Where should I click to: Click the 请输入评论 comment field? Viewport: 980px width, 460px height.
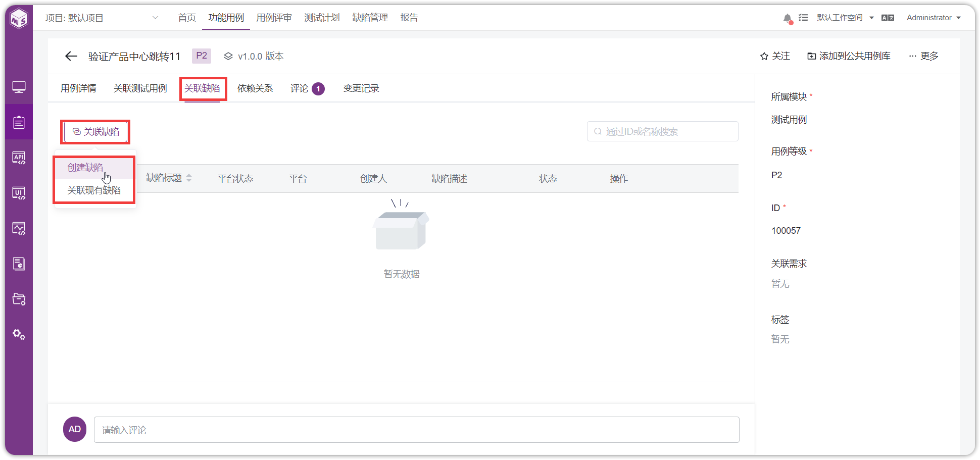click(x=416, y=430)
